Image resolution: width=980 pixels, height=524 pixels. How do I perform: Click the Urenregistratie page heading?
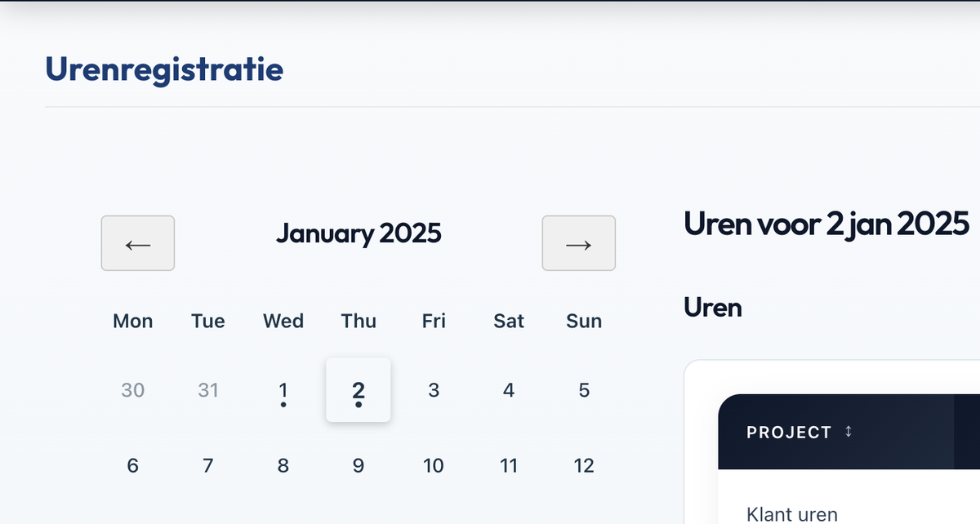(165, 69)
